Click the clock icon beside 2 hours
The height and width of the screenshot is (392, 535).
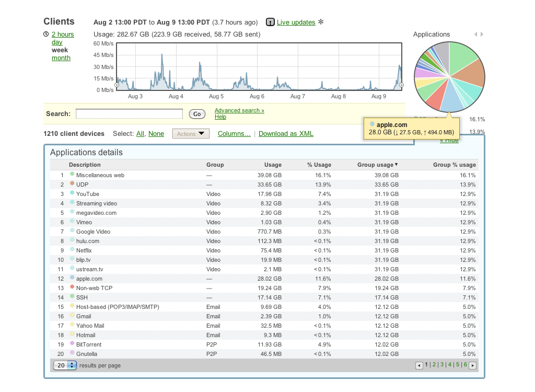coord(46,34)
